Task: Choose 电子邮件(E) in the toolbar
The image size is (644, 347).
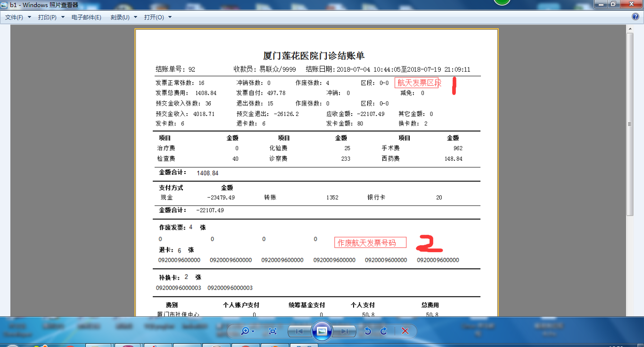Action: 86,17
